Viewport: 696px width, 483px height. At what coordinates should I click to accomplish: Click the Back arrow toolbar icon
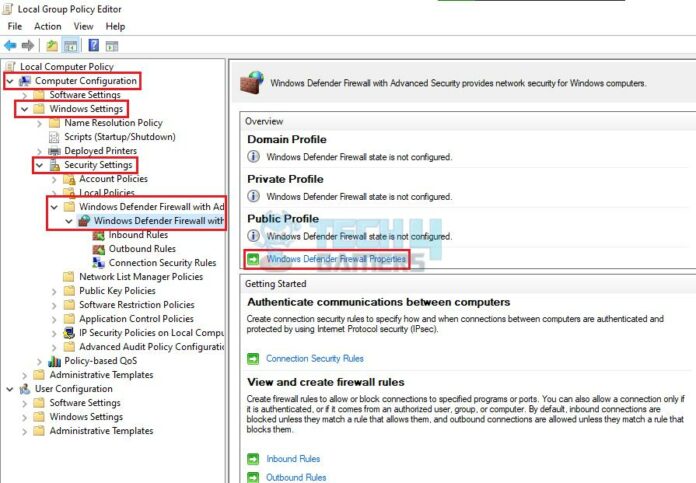pos(10,45)
